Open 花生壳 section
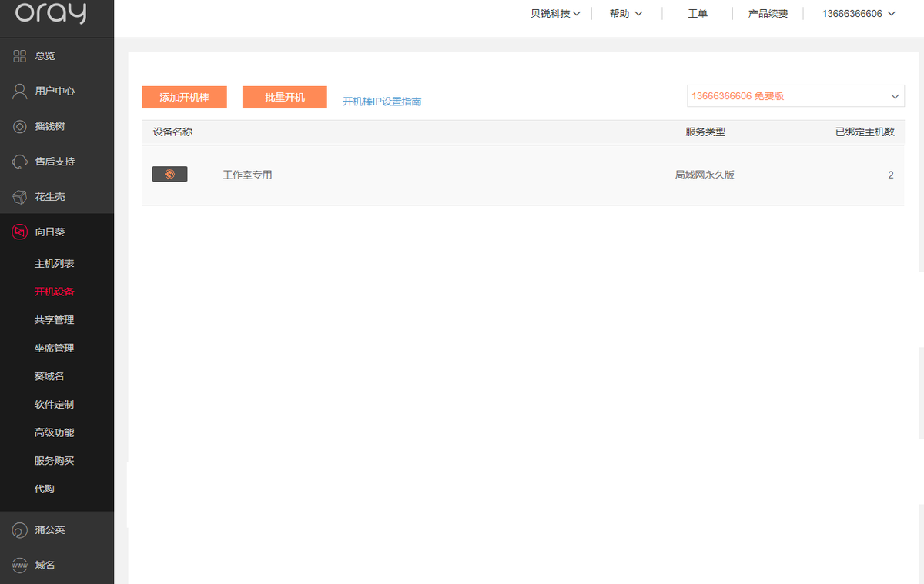Screen dimensions: 924x584 pos(50,197)
